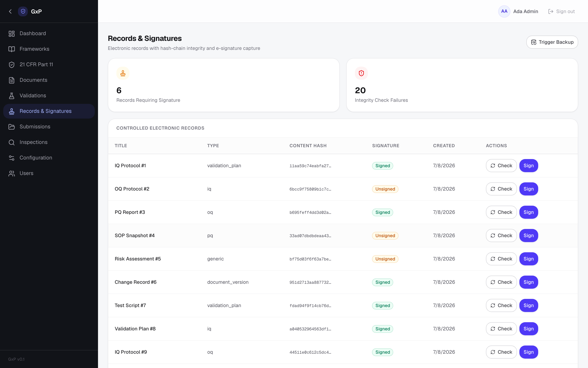Click the Dashboard grid icon in sidebar
This screenshot has height=368, width=588.
pos(12,34)
